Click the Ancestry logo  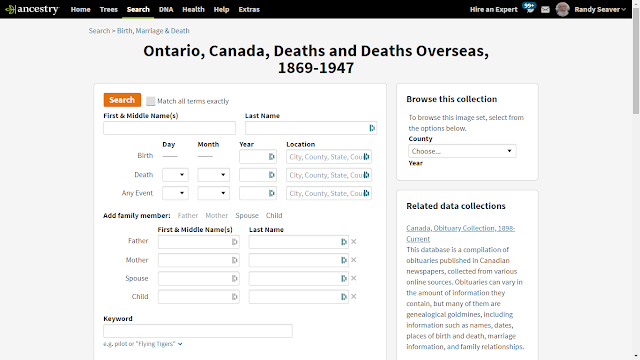click(x=32, y=9)
